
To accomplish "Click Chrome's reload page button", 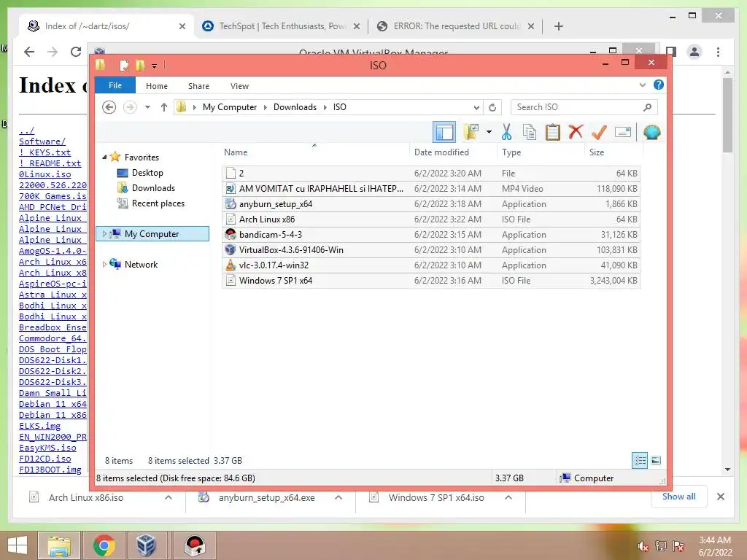I will point(76,52).
